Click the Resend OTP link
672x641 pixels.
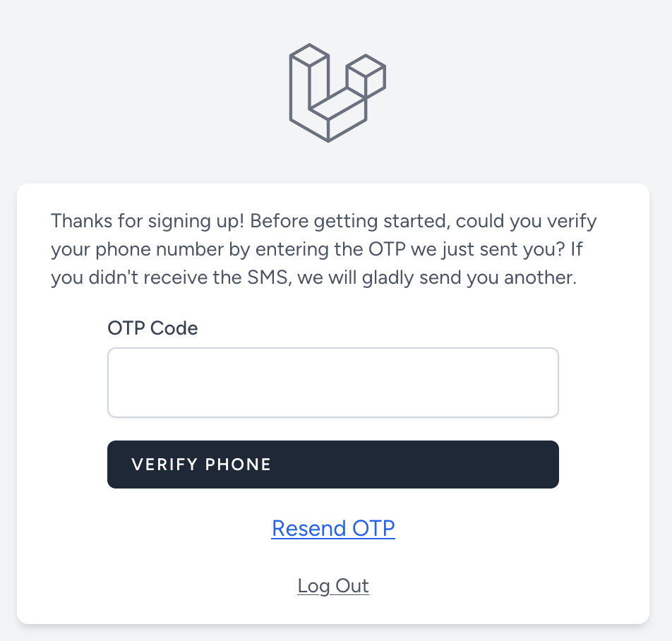(333, 528)
